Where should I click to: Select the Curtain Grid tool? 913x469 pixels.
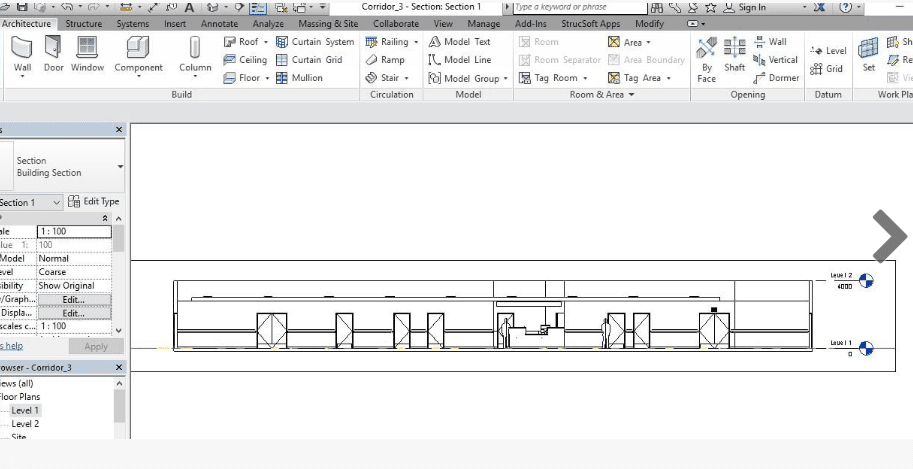click(x=309, y=60)
